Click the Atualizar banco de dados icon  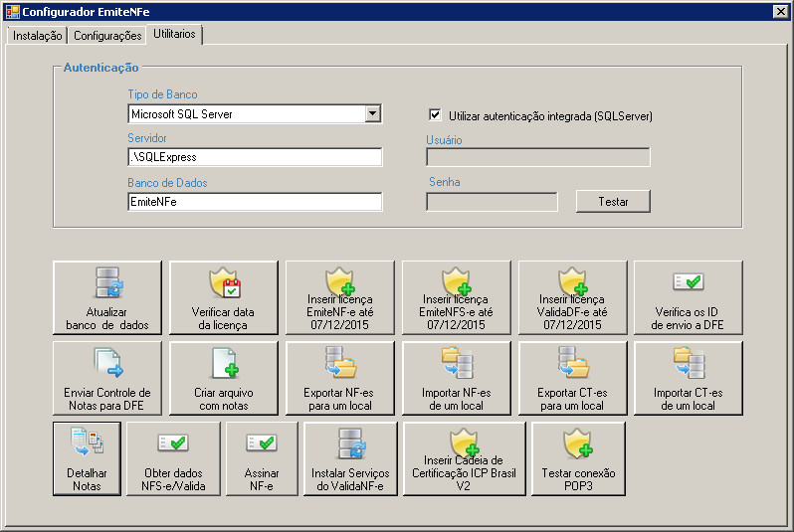[x=108, y=282]
